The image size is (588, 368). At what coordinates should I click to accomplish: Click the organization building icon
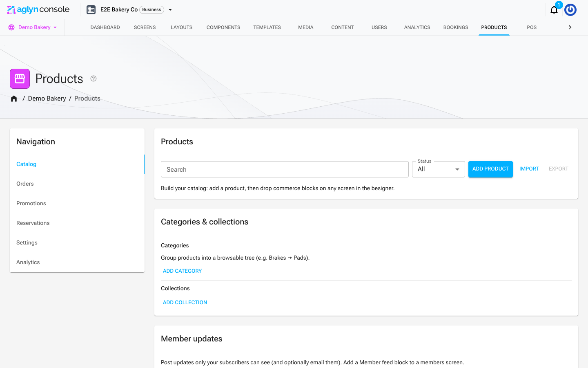pyautogui.click(x=91, y=10)
